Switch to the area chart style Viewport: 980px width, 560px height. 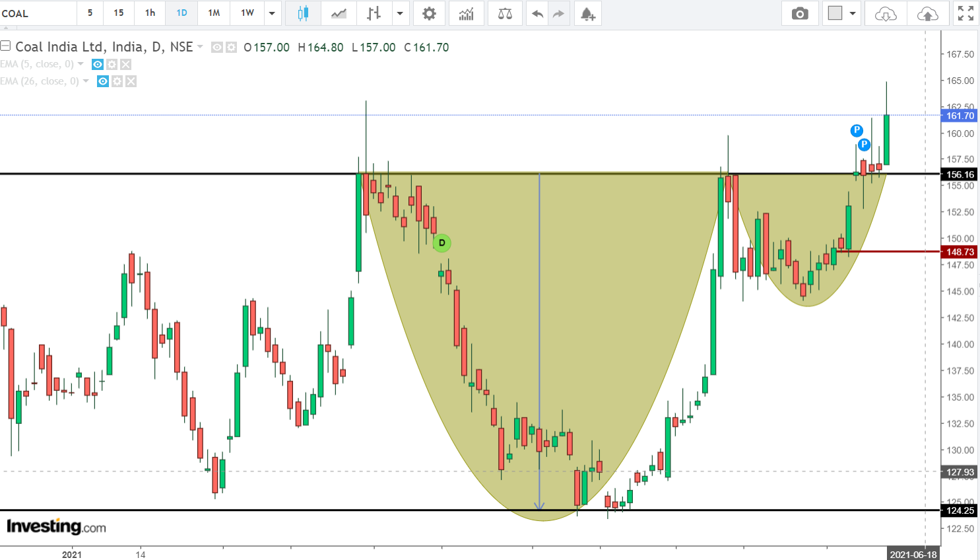coord(339,13)
